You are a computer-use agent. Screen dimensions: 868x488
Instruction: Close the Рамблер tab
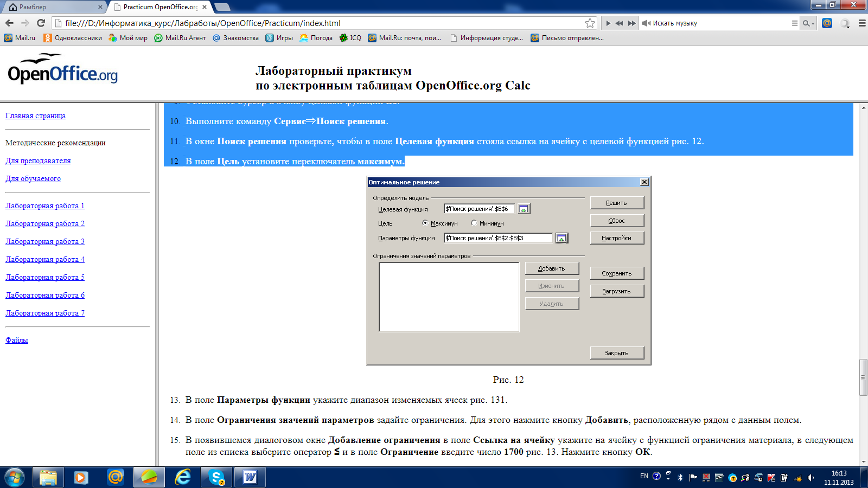click(100, 7)
